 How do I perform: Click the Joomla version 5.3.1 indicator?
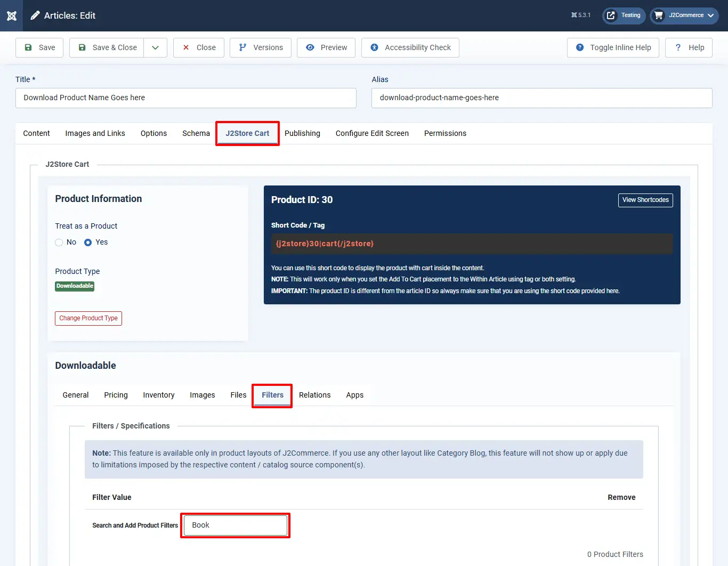click(x=581, y=15)
